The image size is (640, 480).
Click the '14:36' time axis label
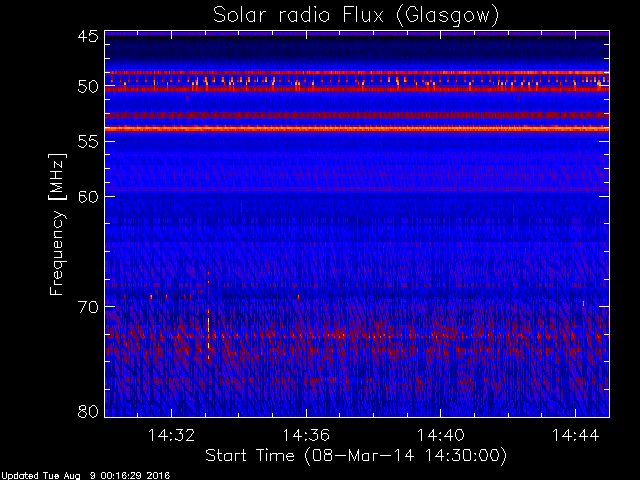[x=306, y=435]
